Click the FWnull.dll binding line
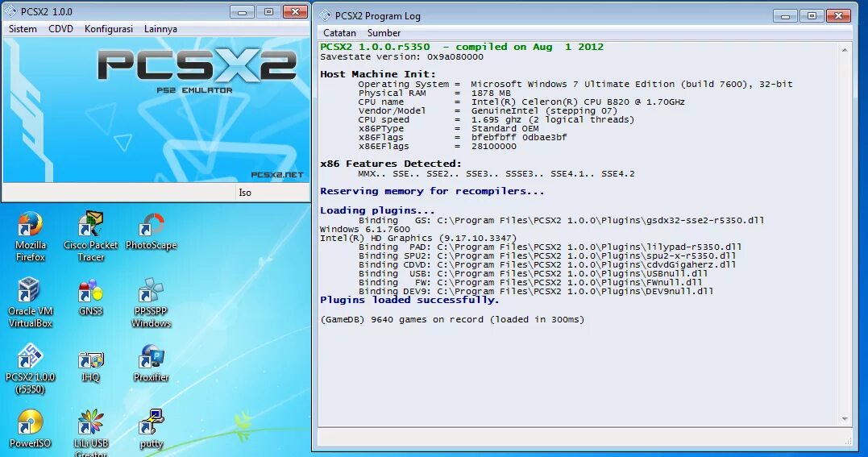Viewport: 868px width, 457px height. pos(530,283)
